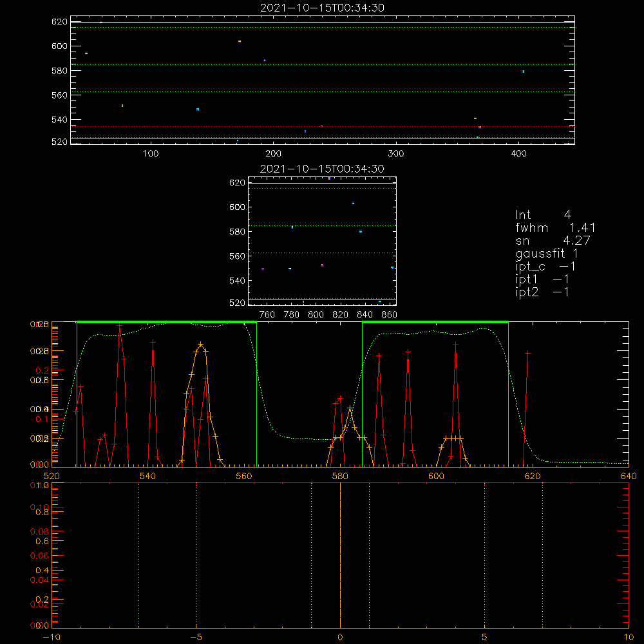Viewport: 644px width, 644px height.
Task: Click orange x-axis label 560 under profile plot
Action: [x=244, y=476]
